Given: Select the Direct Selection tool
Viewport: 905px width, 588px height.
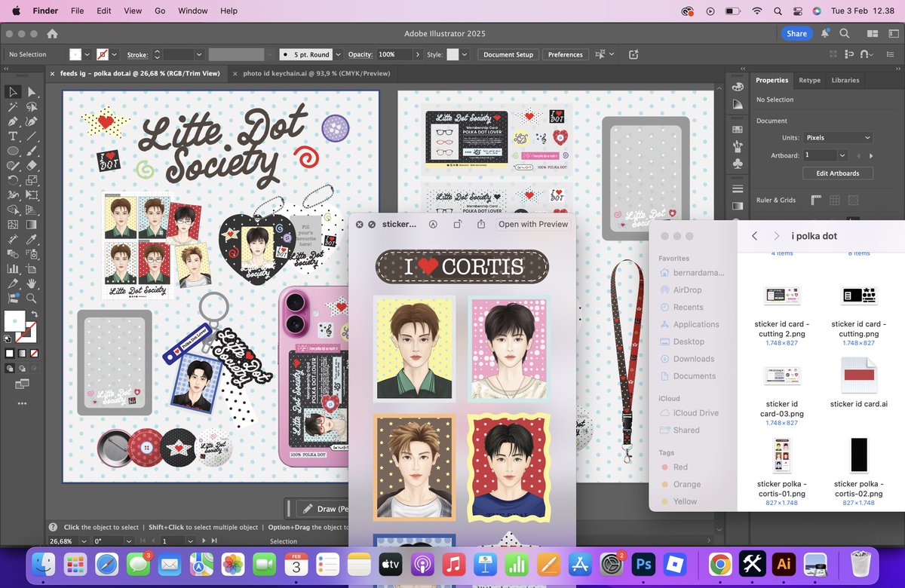Looking at the screenshot, I should (32, 92).
